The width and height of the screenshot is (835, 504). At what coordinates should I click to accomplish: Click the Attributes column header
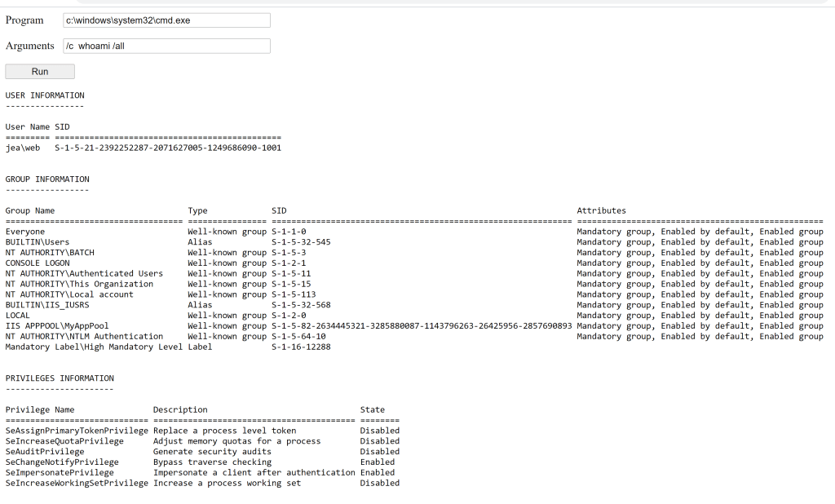[x=601, y=210]
